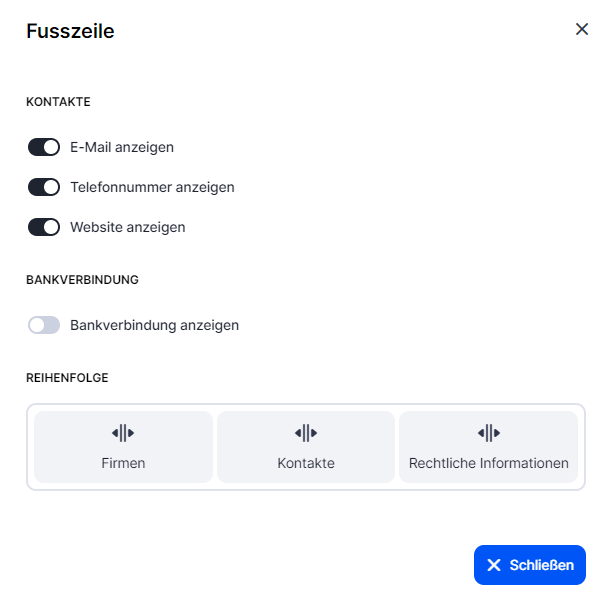The image size is (613, 613).
Task: Click the X icon inside the Schließen button
Action: click(x=493, y=565)
